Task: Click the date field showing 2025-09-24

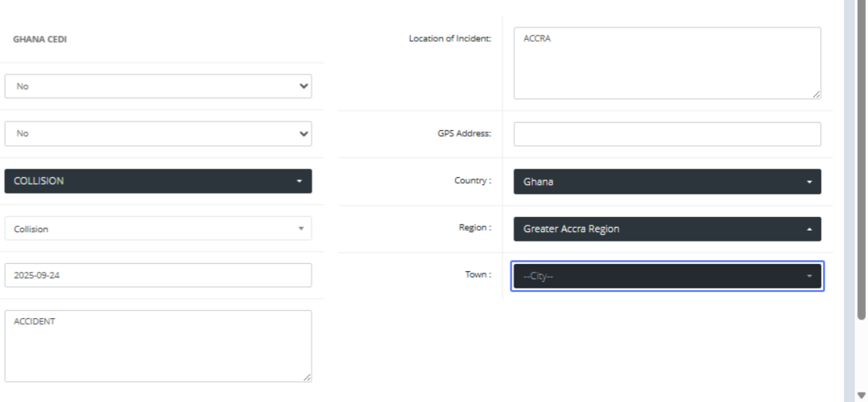Action: pos(158,275)
